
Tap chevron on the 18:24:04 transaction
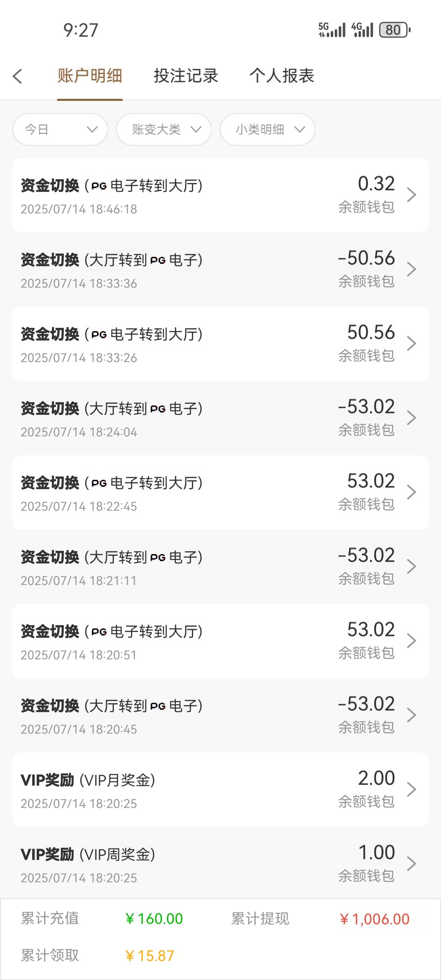[x=411, y=418]
